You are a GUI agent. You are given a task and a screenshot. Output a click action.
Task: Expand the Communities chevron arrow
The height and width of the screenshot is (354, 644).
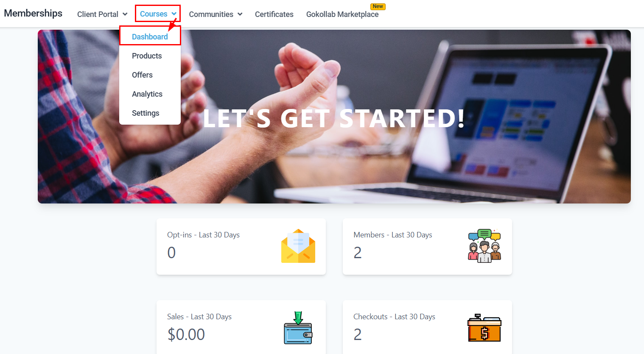[240, 14]
